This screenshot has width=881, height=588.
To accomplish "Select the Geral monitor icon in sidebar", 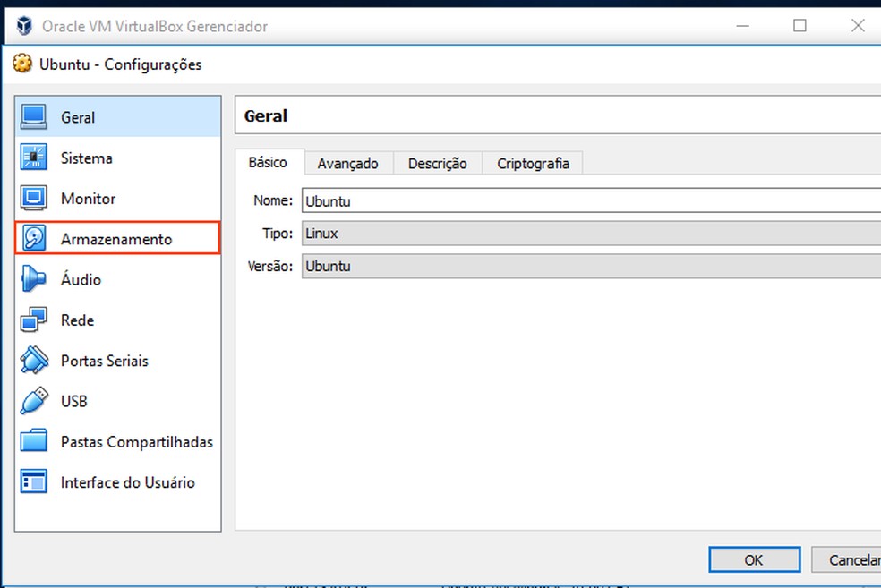I will pyautogui.click(x=34, y=117).
